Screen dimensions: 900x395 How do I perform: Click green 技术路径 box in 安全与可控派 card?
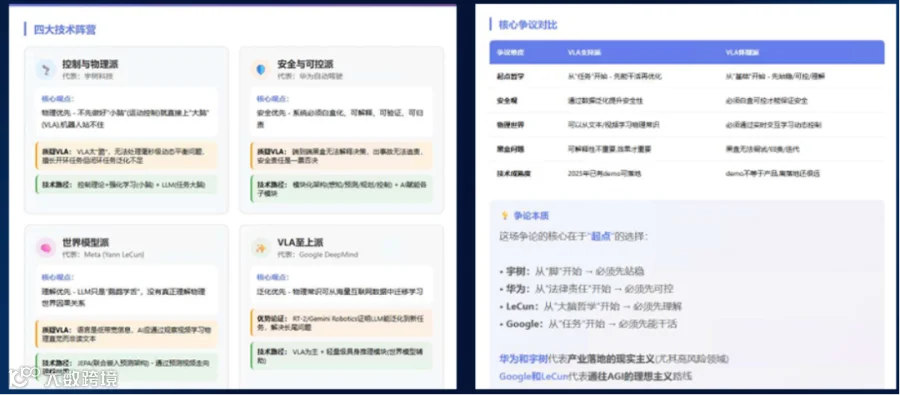pos(342,189)
